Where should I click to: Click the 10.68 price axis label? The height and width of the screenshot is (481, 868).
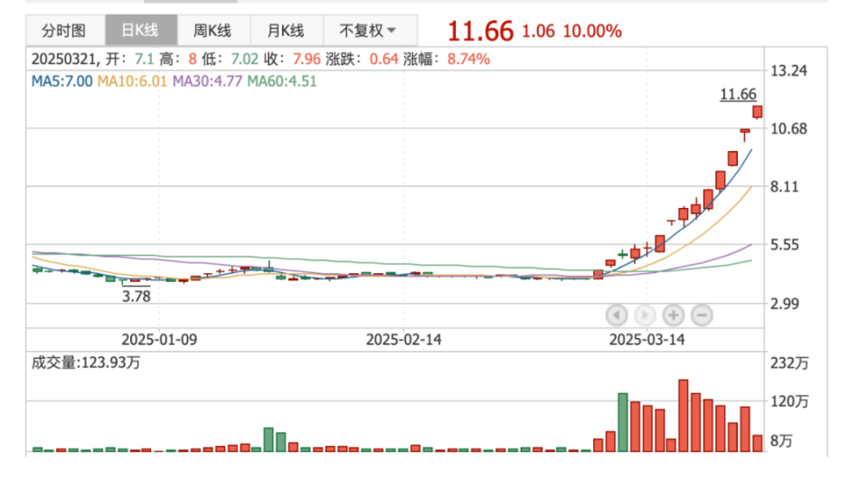(x=788, y=128)
